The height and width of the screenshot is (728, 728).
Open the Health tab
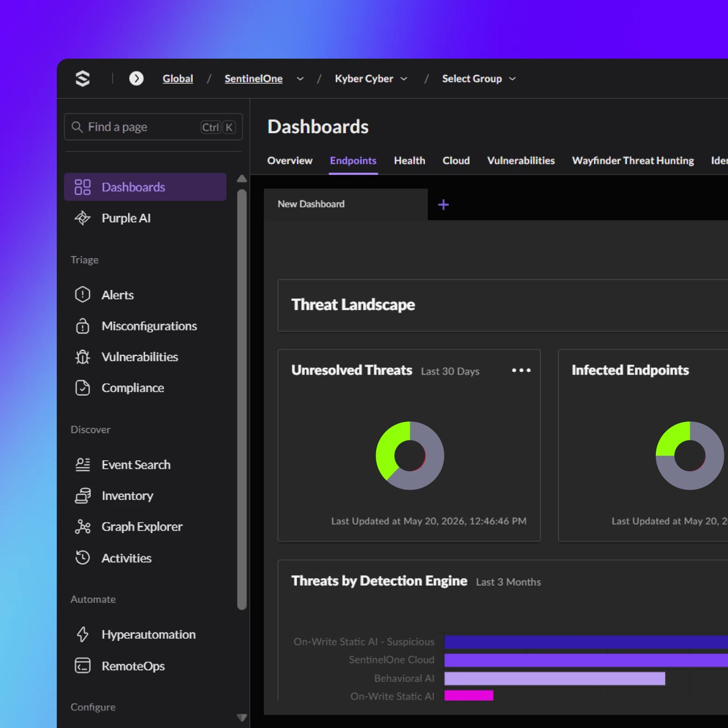(409, 160)
